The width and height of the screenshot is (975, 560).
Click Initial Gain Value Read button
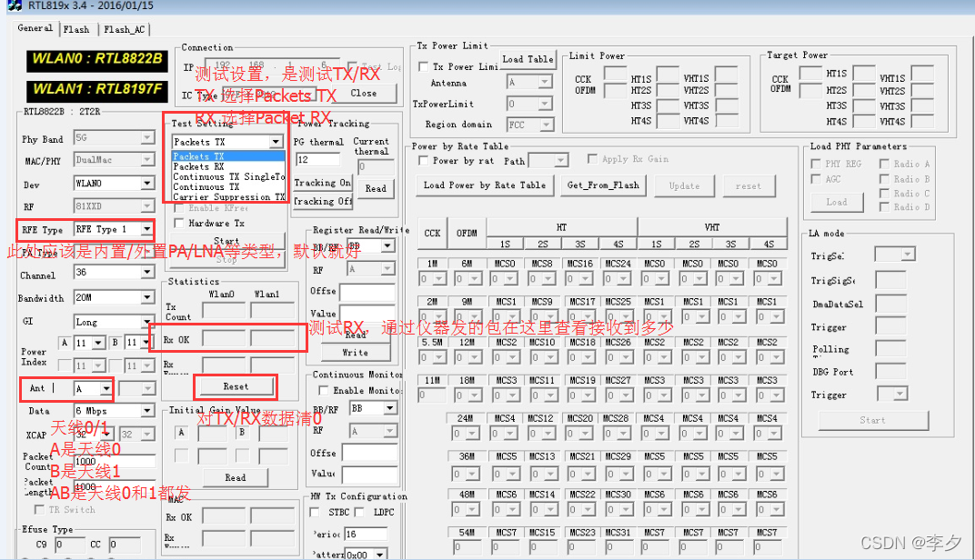[235, 478]
